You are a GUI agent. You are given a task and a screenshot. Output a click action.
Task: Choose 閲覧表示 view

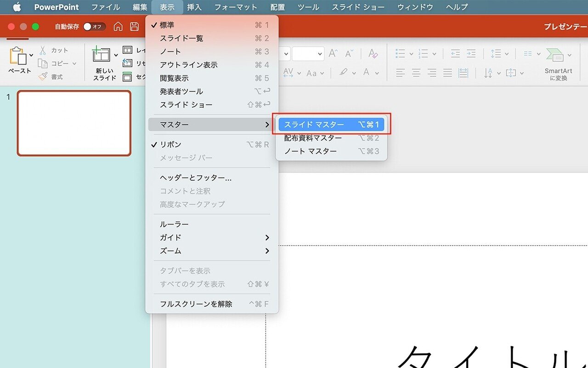click(212, 78)
